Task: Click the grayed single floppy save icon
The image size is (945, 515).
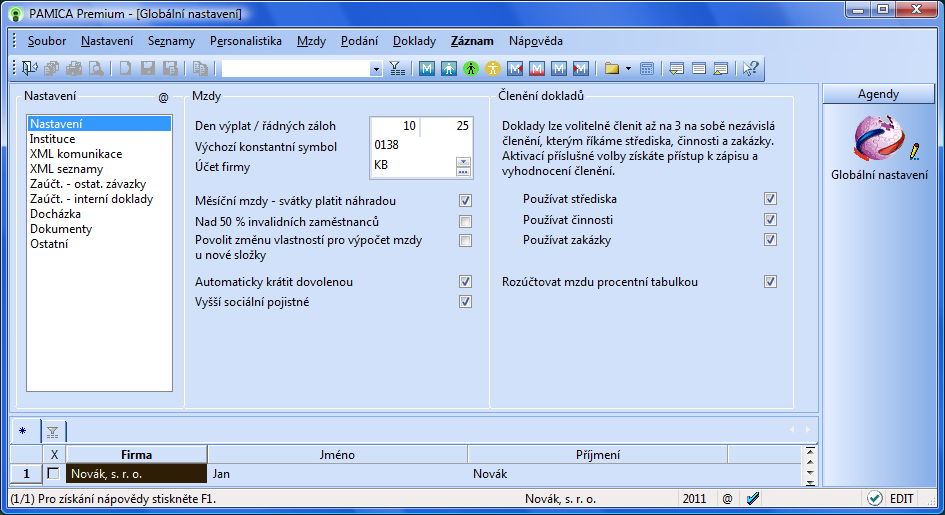Action: pyautogui.click(x=148, y=69)
